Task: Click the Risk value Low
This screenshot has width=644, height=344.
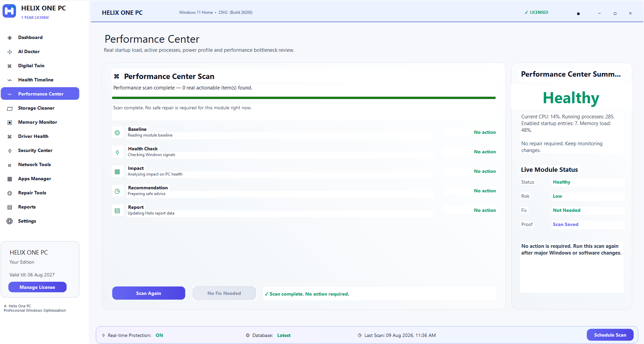Action: click(557, 196)
